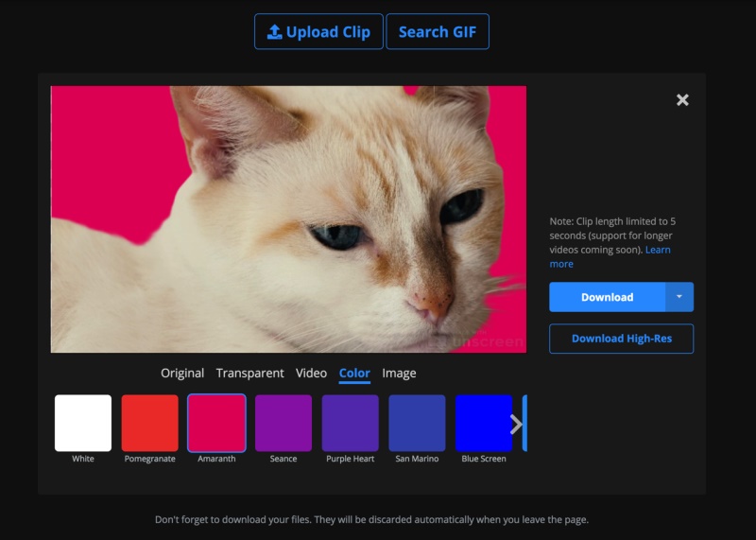Apply the Blue Screen swatch
This screenshot has height=540, width=756.
pos(483,424)
